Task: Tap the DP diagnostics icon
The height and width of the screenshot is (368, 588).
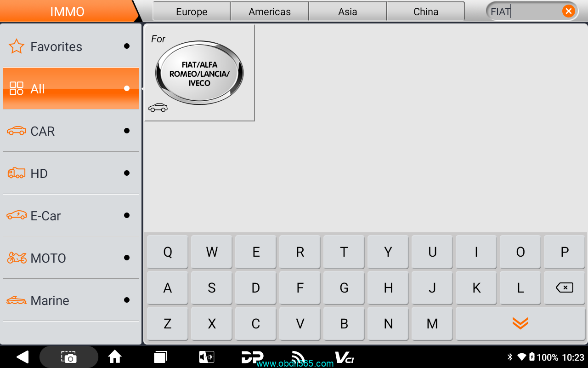Action: tap(252, 357)
